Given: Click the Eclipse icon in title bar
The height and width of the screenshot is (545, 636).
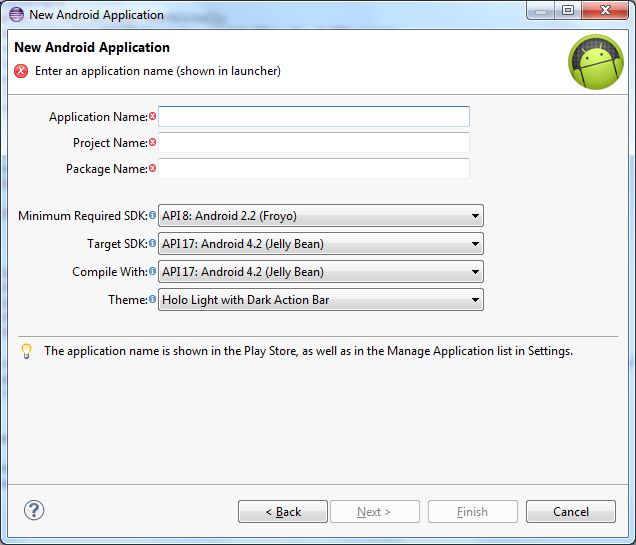Looking at the screenshot, I should click(16, 15).
